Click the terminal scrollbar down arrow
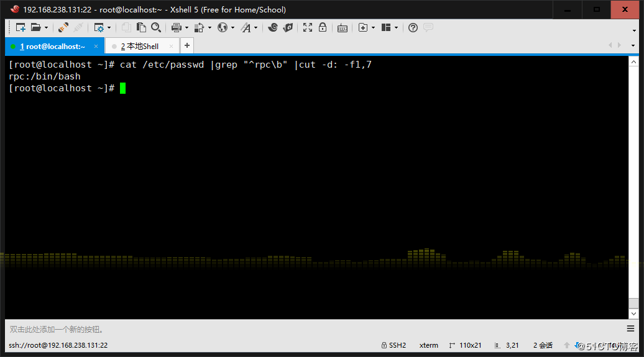The image size is (644, 357). (633, 314)
